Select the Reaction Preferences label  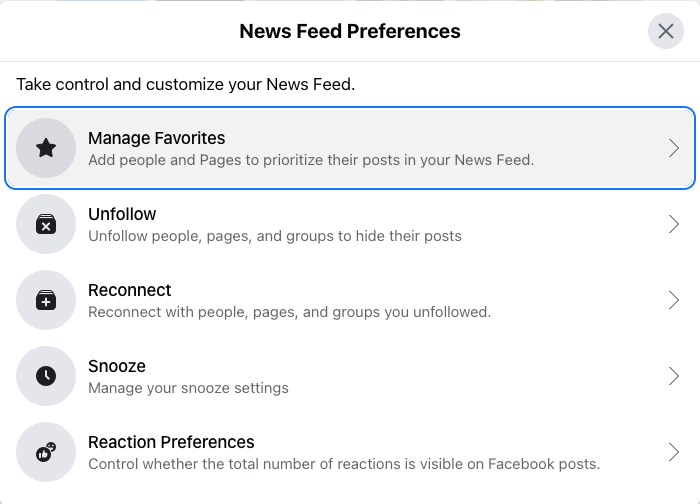(x=171, y=442)
